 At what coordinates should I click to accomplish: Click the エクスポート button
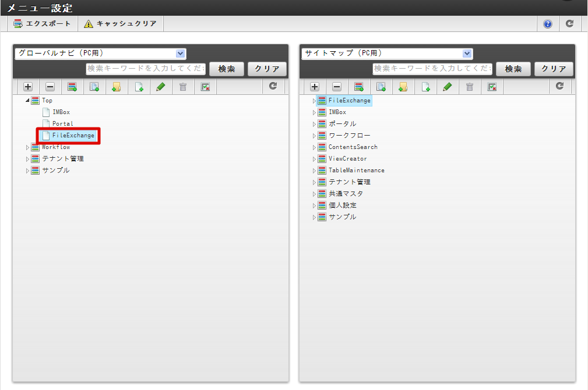coord(41,24)
